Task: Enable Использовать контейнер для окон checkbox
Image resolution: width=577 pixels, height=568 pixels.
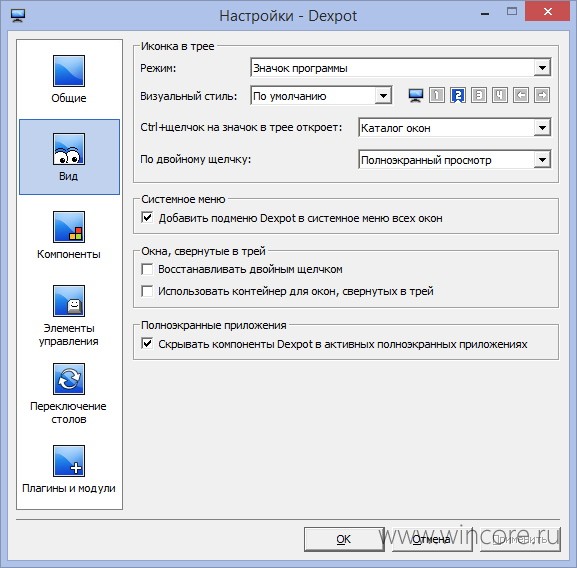Action: 147,291
